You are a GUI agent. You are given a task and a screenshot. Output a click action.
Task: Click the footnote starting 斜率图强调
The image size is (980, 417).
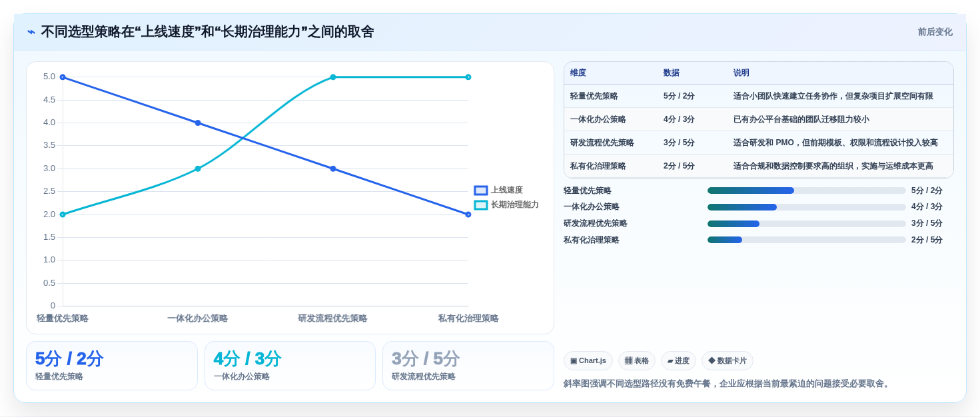[x=728, y=384]
